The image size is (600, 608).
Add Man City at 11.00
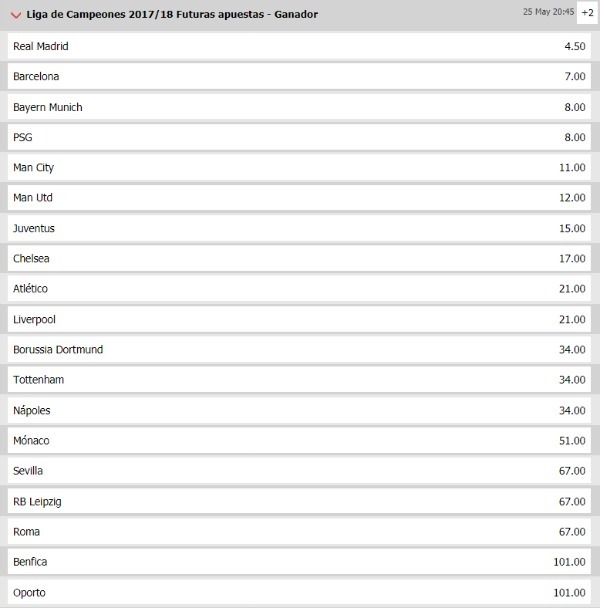pyautogui.click(x=299, y=168)
